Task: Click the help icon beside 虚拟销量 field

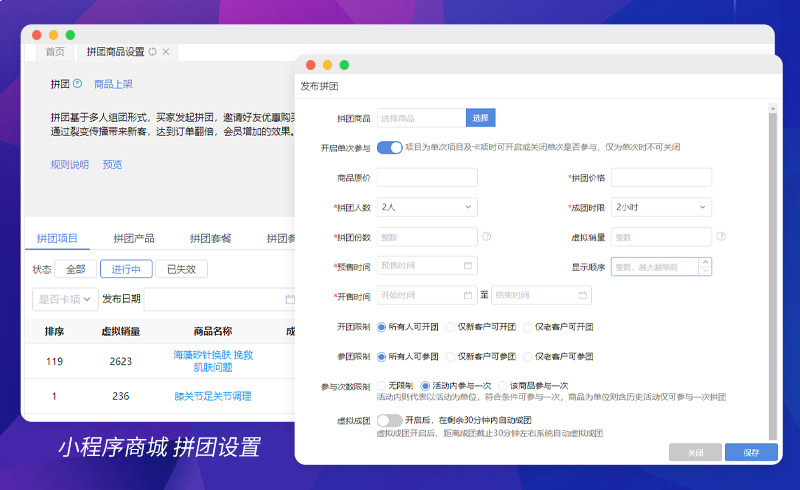Action: pyautogui.click(x=720, y=237)
